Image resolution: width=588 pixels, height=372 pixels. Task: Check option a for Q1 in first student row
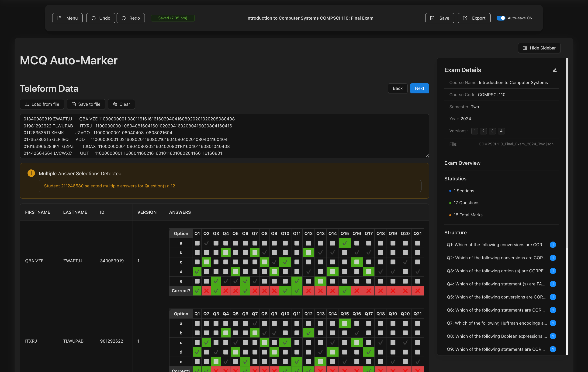pyautogui.click(x=197, y=243)
